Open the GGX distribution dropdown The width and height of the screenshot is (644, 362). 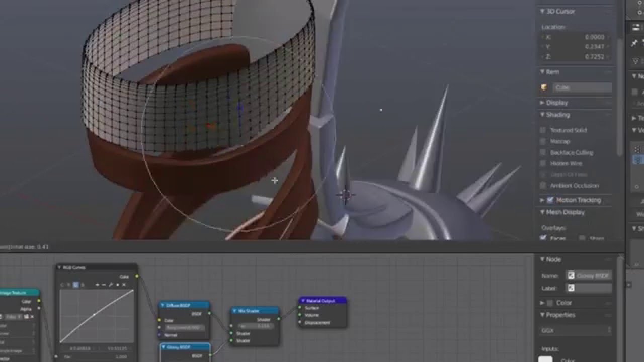click(x=576, y=330)
